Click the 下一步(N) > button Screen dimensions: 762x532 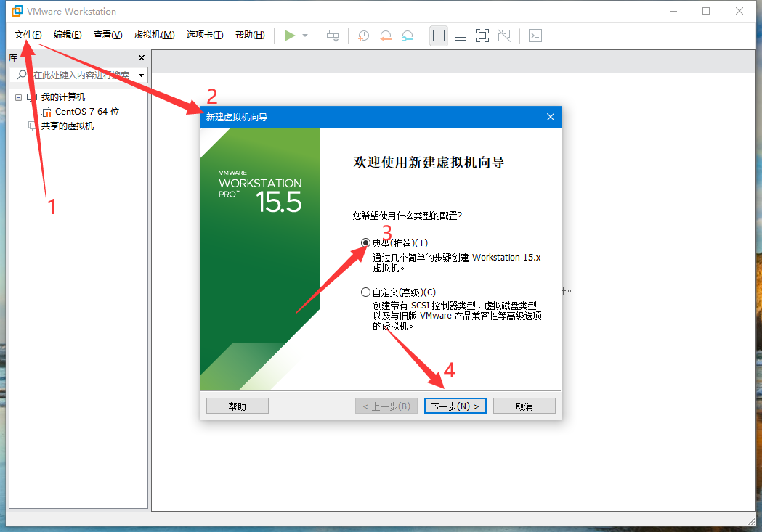455,406
